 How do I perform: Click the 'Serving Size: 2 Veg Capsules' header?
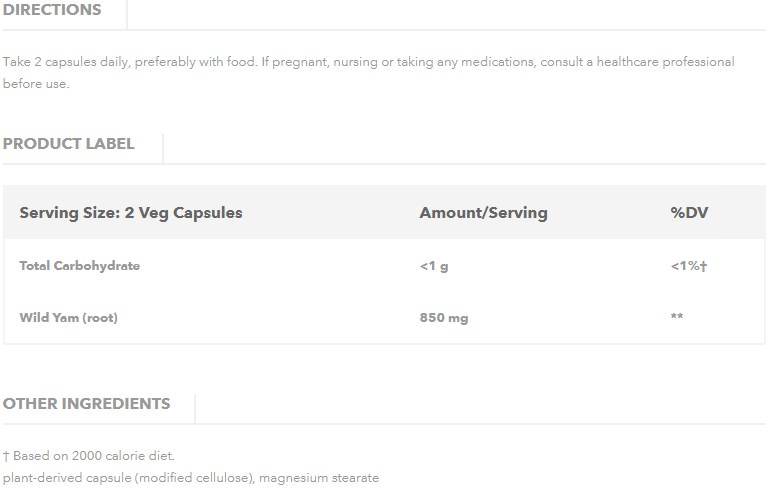point(131,213)
